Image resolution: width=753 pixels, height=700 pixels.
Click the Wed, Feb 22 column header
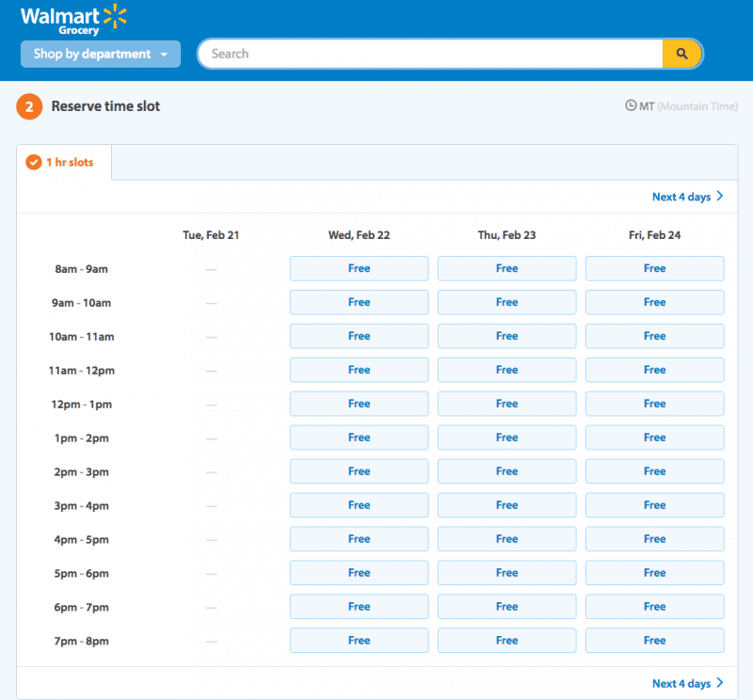point(360,235)
